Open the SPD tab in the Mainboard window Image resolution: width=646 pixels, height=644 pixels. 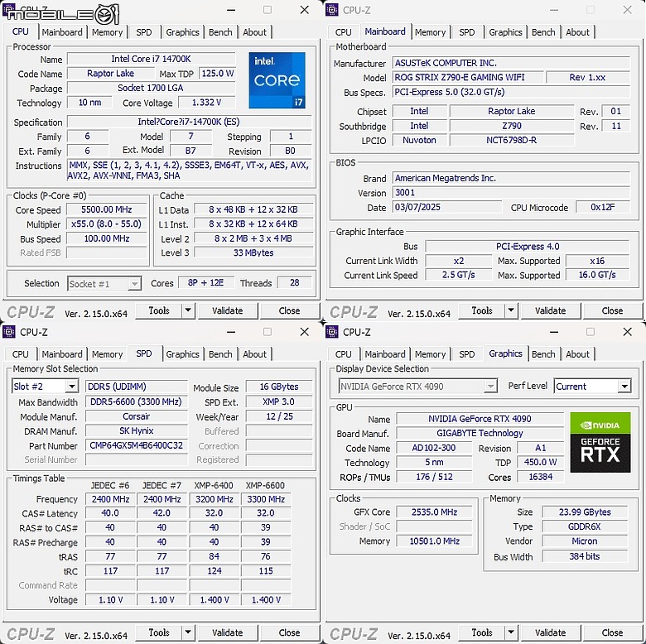tap(467, 32)
